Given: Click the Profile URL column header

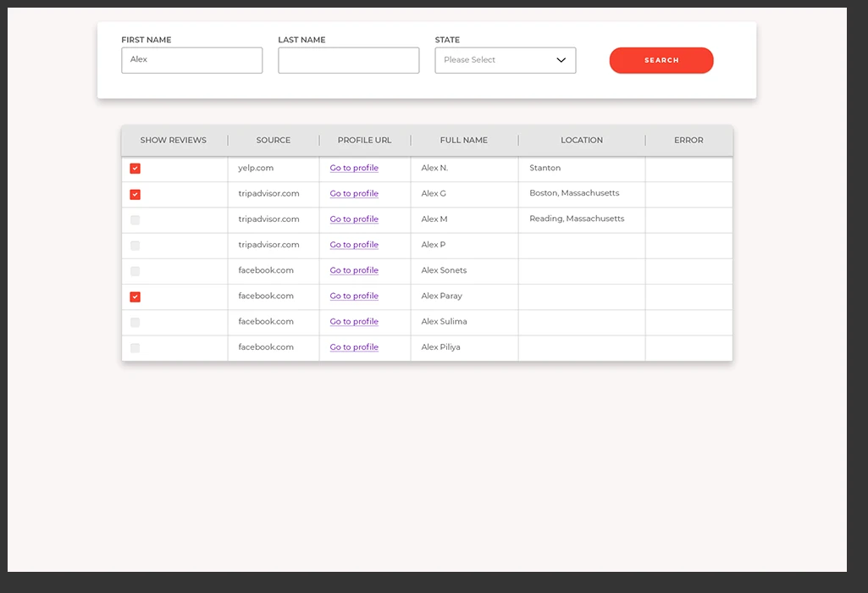Looking at the screenshot, I should [364, 140].
